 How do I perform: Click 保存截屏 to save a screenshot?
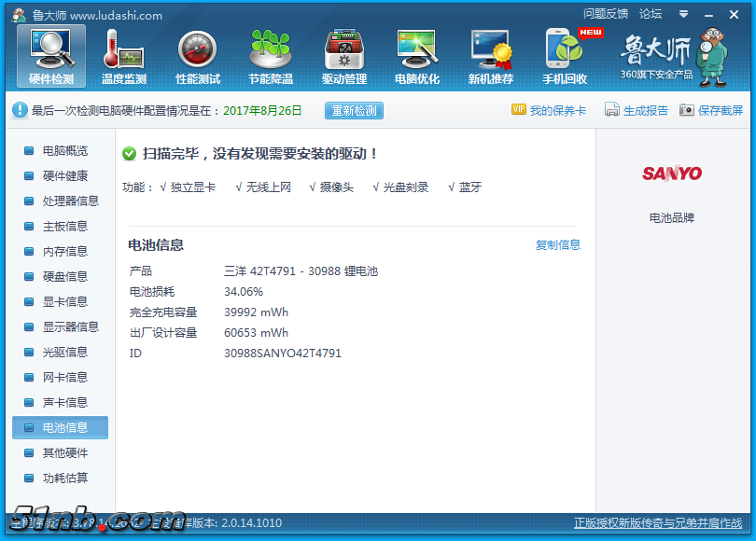click(x=721, y=110)
